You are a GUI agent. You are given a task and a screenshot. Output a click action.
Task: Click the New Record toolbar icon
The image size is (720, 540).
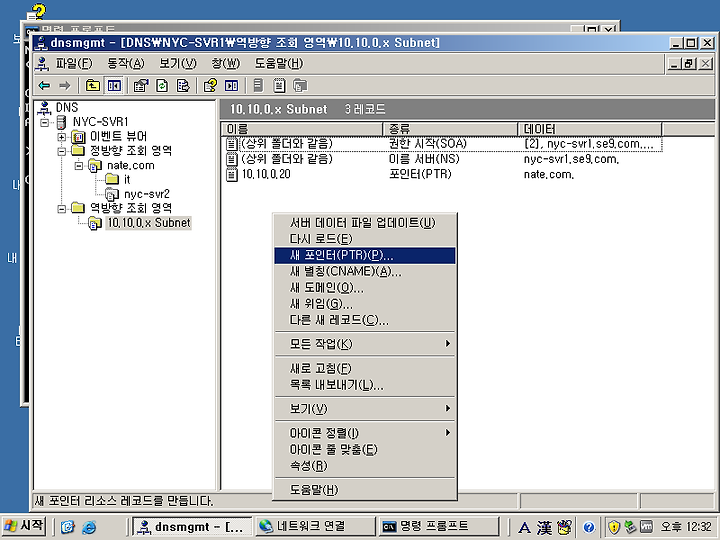[x=279, y=85]
